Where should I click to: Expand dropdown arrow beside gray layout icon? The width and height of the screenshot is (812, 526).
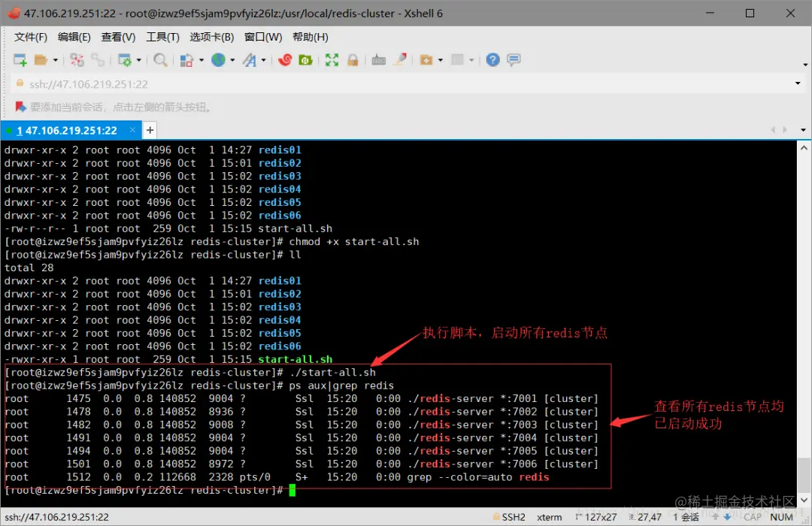(471, 61)
